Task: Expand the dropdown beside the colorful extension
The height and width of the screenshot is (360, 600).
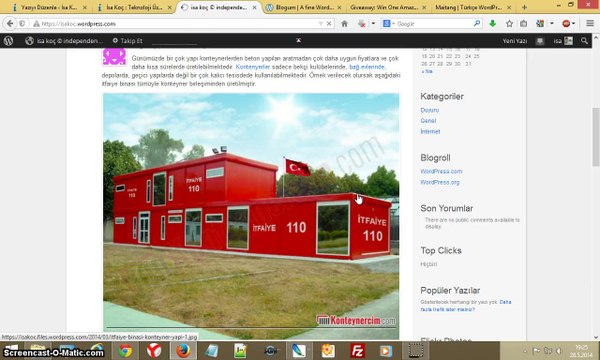Action: (551, 24)
